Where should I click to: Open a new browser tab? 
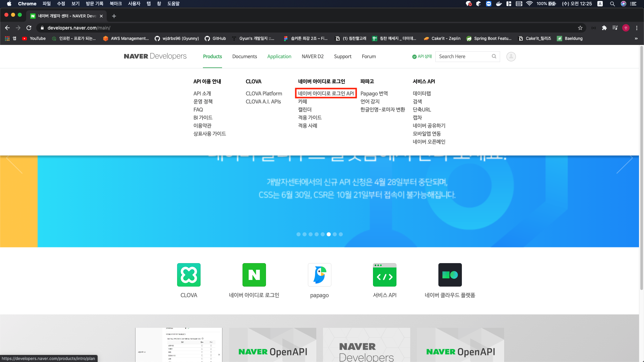114,16
